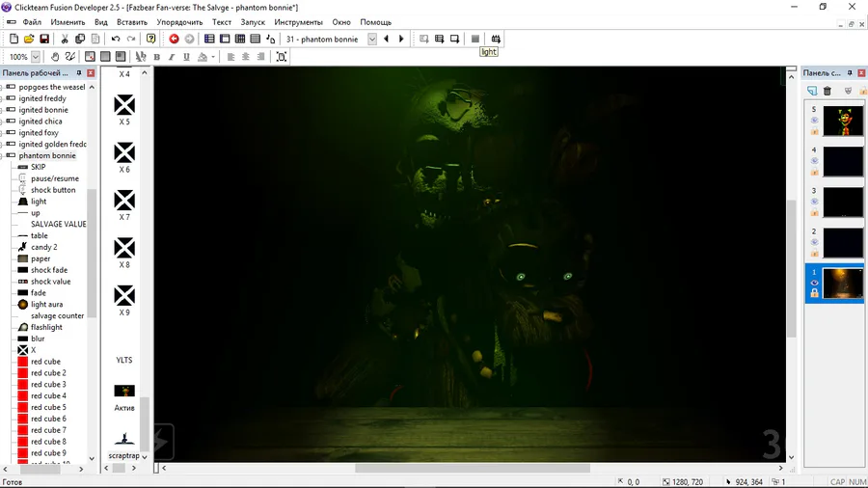The width and height of the screenshot is (868, 488).
Task: Undo the last action
Action: pos(116,39)
